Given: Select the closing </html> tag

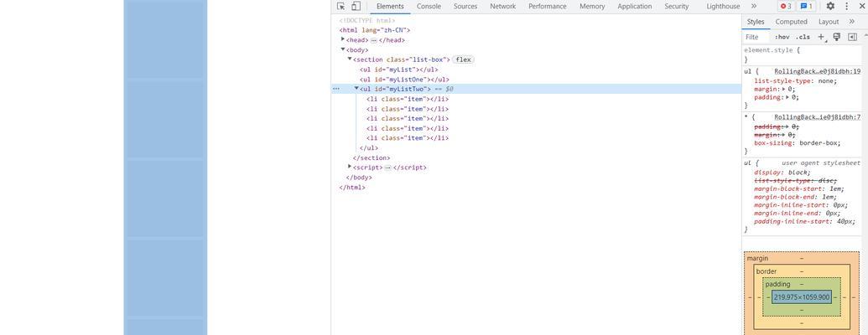Looking at the screenshot, I should pyautogui.click(x=352, y=188).
